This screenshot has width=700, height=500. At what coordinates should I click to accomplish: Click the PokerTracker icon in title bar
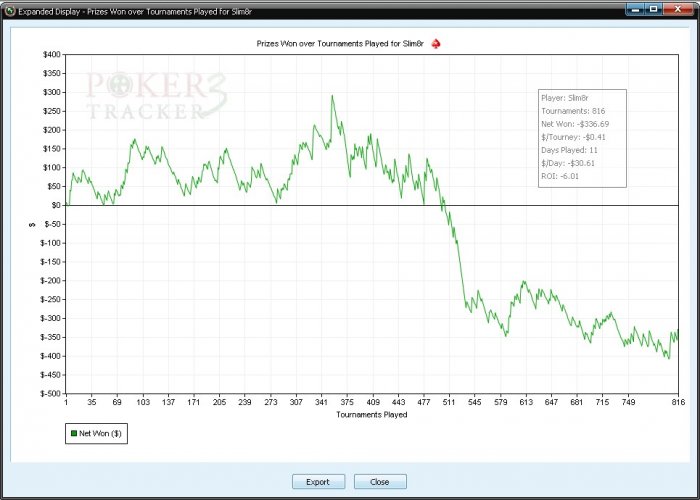[10, 11]
